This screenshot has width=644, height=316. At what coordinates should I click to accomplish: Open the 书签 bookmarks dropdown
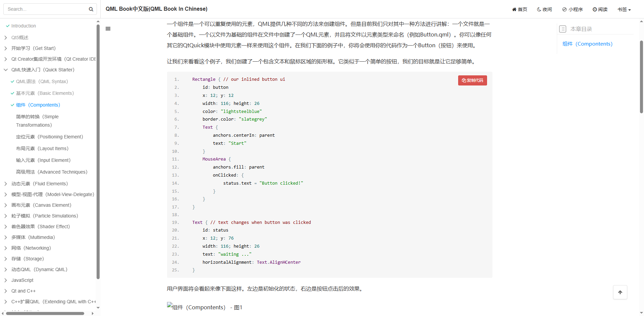624,9
